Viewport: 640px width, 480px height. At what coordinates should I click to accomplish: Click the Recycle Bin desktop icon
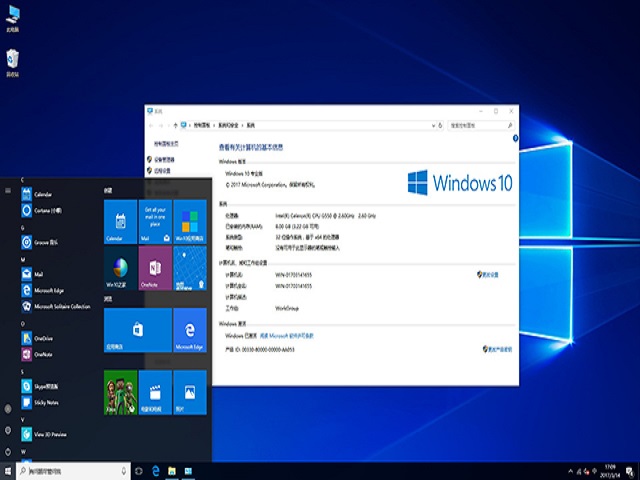[14, 63]
